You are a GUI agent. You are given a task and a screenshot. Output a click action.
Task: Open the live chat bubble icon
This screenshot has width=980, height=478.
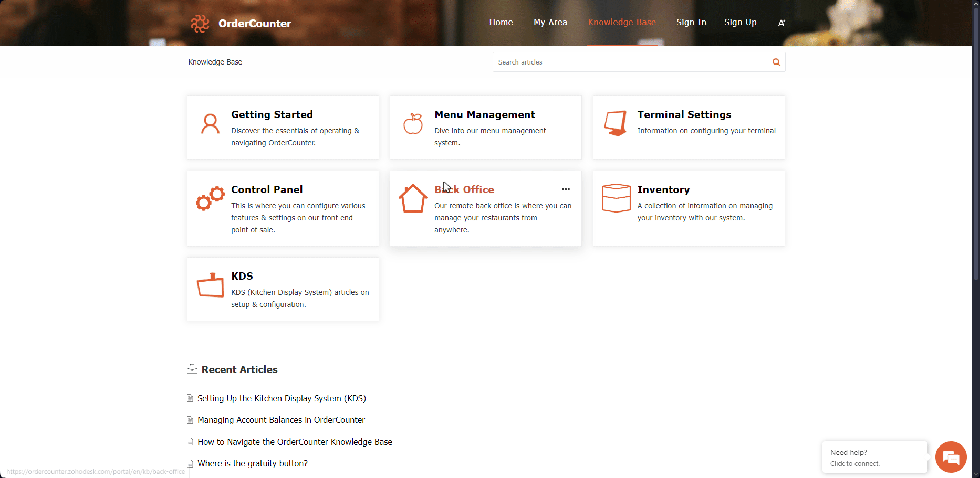(x=951, y=458)
